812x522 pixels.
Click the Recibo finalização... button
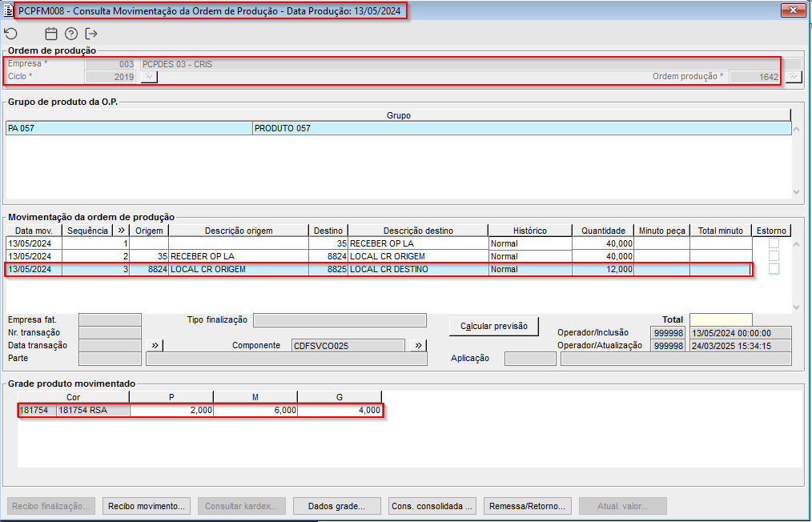click(51, 506)
